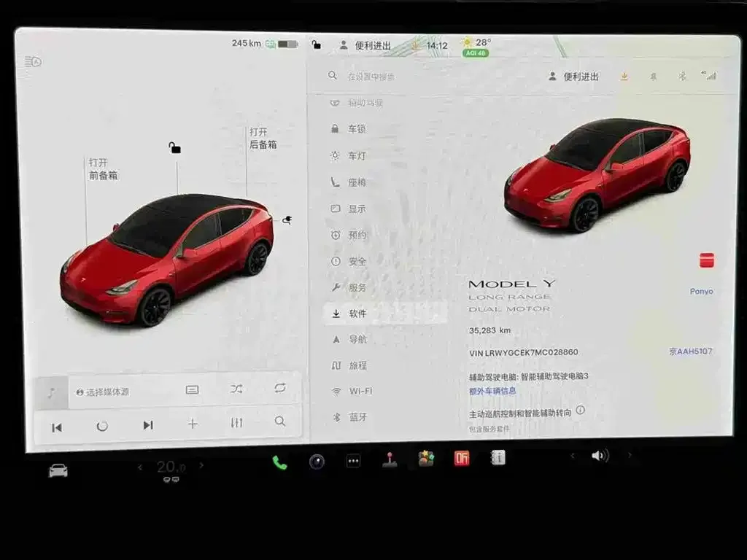Open the 预约 settings menu
This screenshot has width=747, height=560.
coord(387,235)
